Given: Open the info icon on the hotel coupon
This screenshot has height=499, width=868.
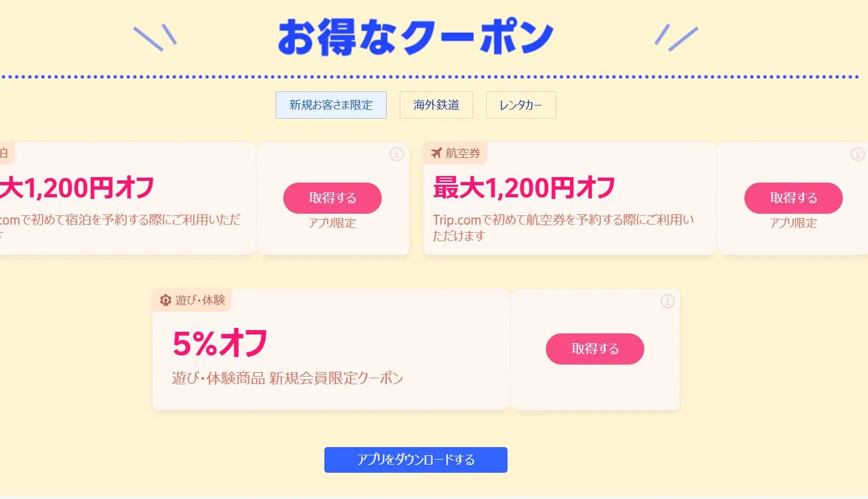Looking at the screenshot, I should 397,154.
